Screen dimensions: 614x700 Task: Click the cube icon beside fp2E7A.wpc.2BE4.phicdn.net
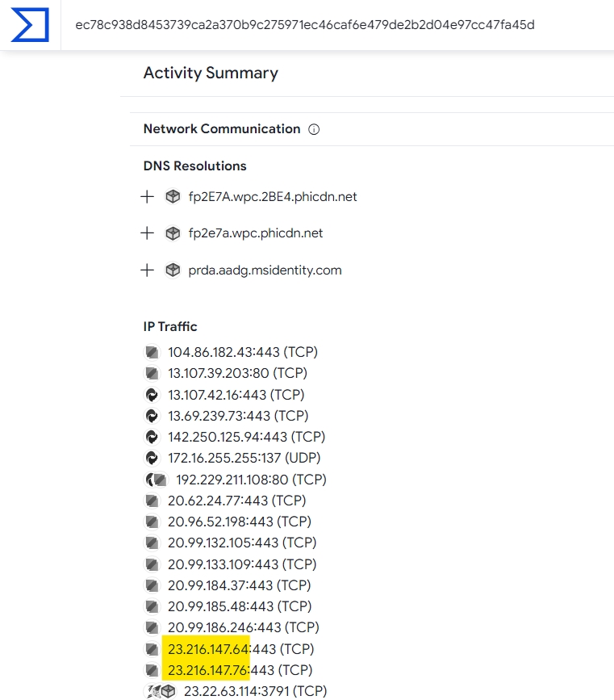172,196
